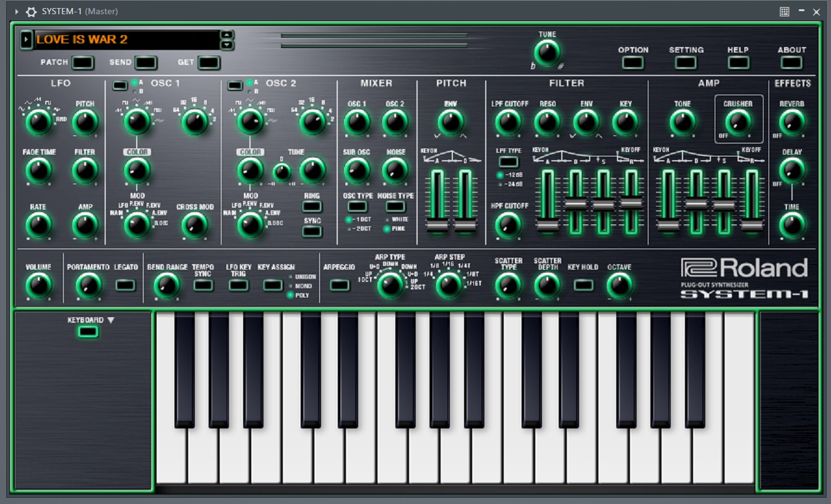Click the LPF CUTOFF knob
This screenshot has width=831, height=504.
[x=508, y=122]
